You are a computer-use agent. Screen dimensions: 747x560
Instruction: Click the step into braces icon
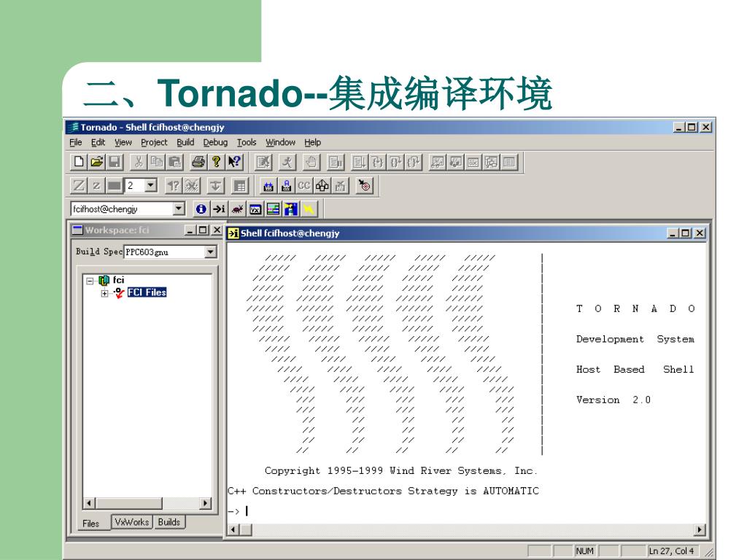(x=378, y=163)
